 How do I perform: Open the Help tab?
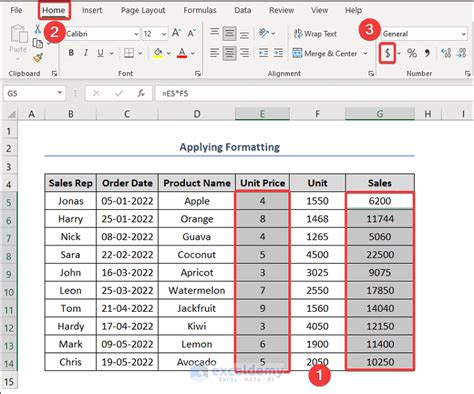(353, 10)
